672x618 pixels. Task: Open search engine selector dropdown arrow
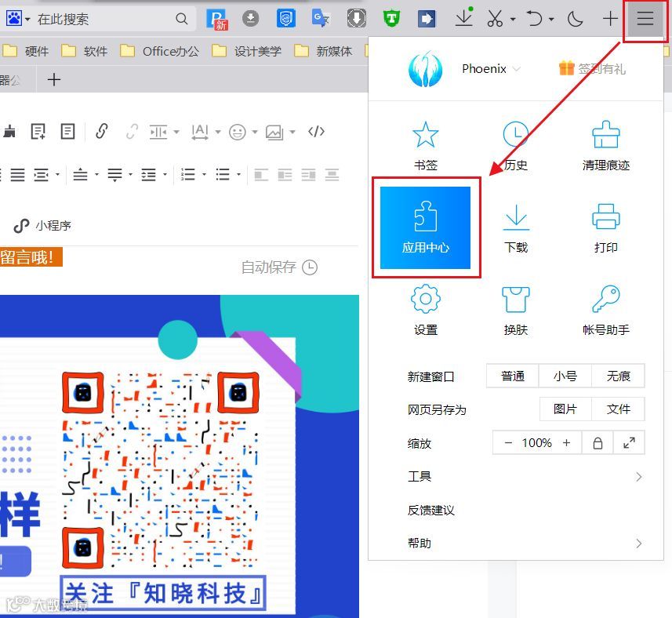pos(27,20)
